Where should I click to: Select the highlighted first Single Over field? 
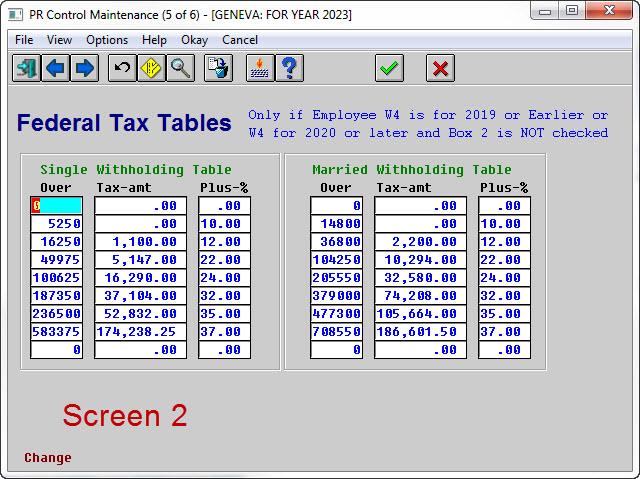coord(56,206)
